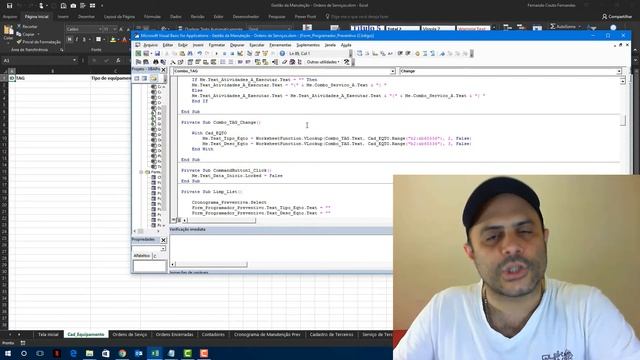Click the font color A in Excel ribbon
Screen dimensions: 640x360
tap(124, 40)
